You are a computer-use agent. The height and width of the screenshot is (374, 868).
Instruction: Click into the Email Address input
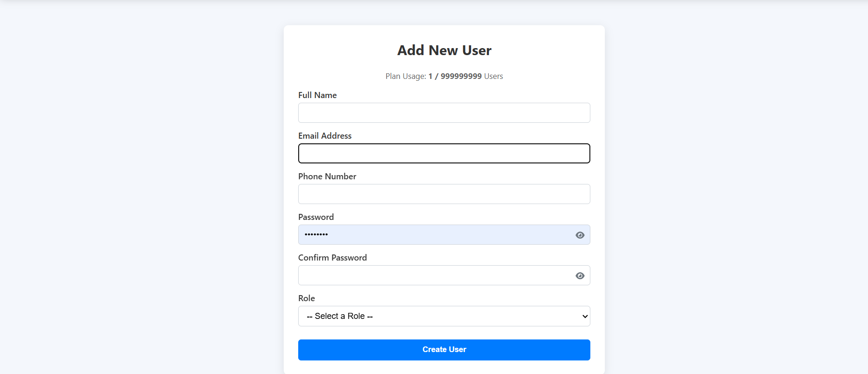(x=444, y=154)
